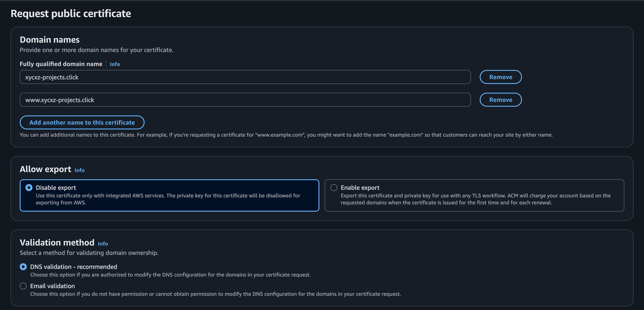
Task: Open Info beside the Validation method heading
Action: (x=103, y=244)
